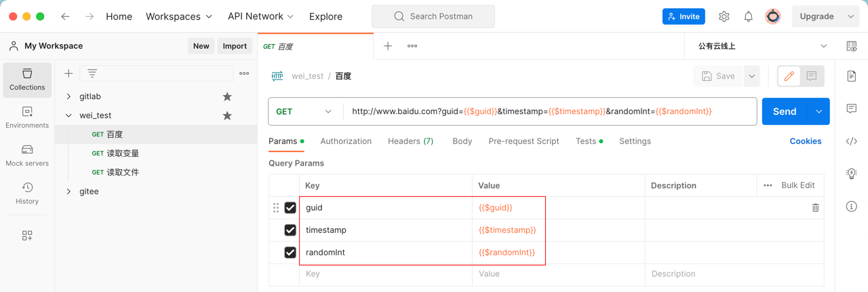868x292 pixels.
Task: Send the request
Action: pos(785,111)
